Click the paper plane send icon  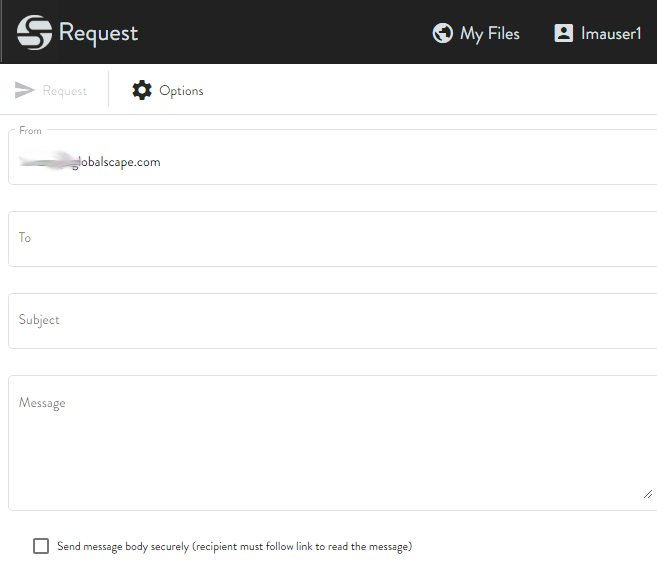25,91
